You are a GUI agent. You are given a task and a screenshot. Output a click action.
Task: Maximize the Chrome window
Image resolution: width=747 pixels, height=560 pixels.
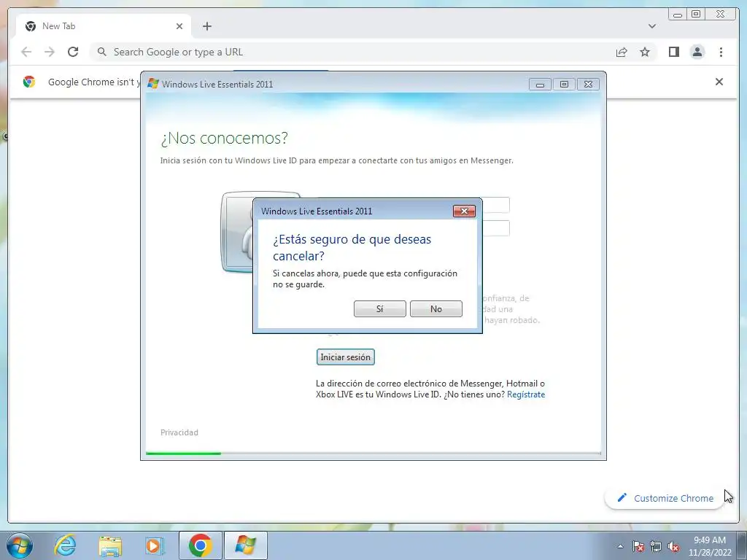[696, 15]
